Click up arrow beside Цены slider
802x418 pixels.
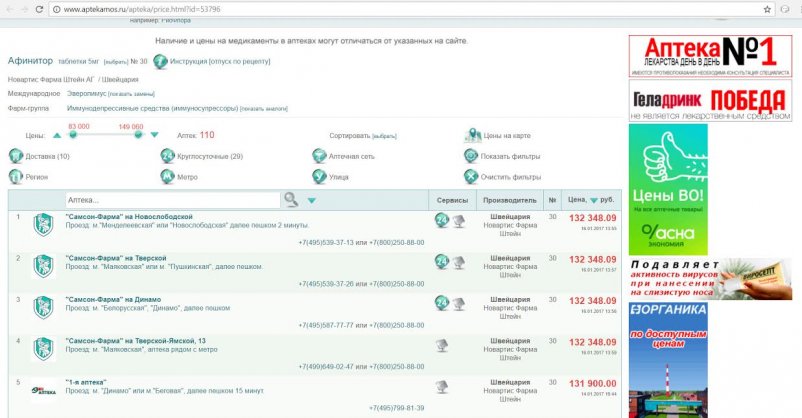point(57,136)
